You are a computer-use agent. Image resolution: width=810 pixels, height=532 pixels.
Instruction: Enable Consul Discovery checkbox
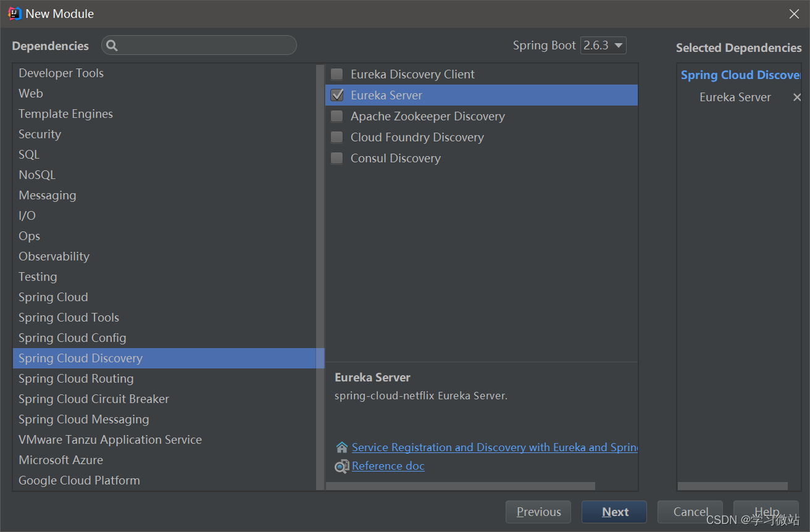(336, 159)
